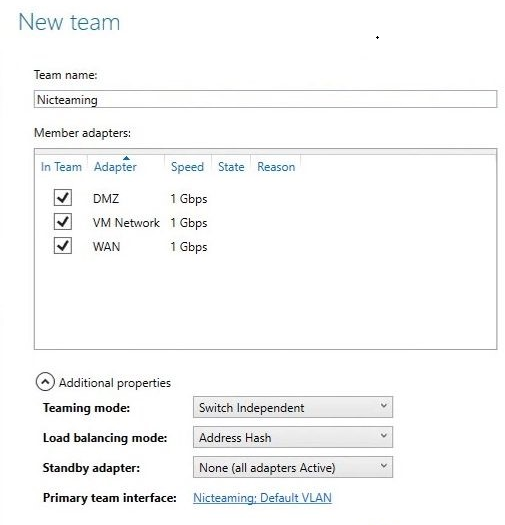Viewport: 505px width, 525px height.
Task: Uncheck the VM Network adapter checkbox
Action: tap(63, 222)
